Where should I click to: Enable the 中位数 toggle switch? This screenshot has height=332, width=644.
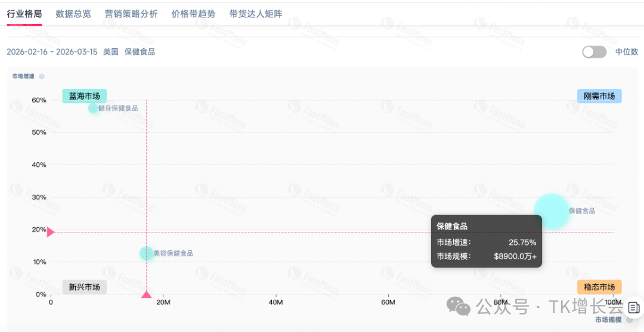point(594,52)
